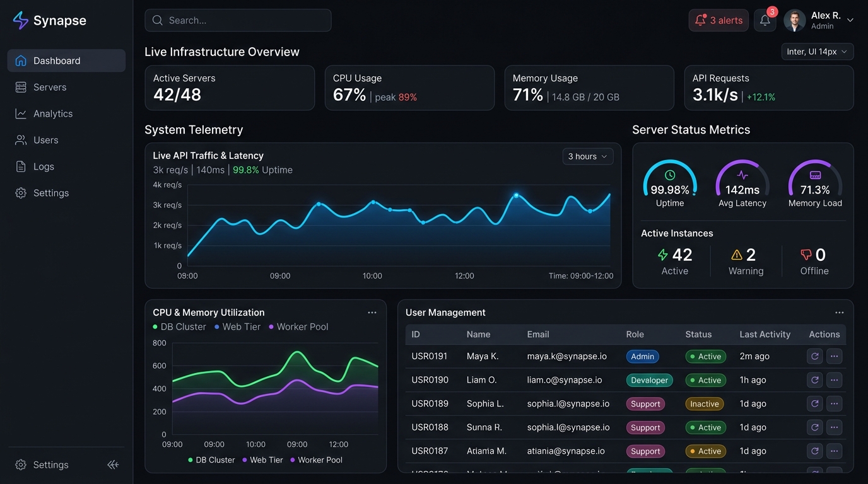Viewport: 868px width, 484px height.
Task: Toggle DB Cluster in the top legend
Action: click(x=180, y=326)
